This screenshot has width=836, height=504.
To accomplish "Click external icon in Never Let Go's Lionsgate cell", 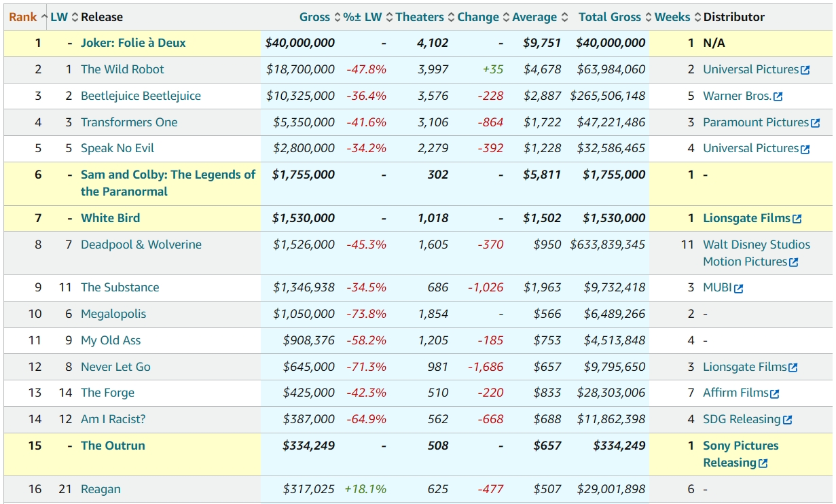I will click(x=793, y=367).
